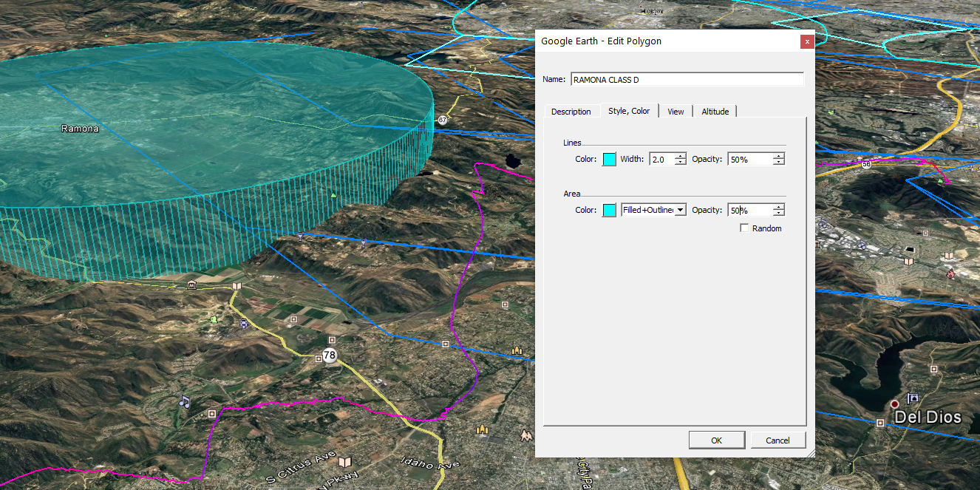Decrease Area Opacity with the stepper arrow
980x490 pixels.
point(778,212)
